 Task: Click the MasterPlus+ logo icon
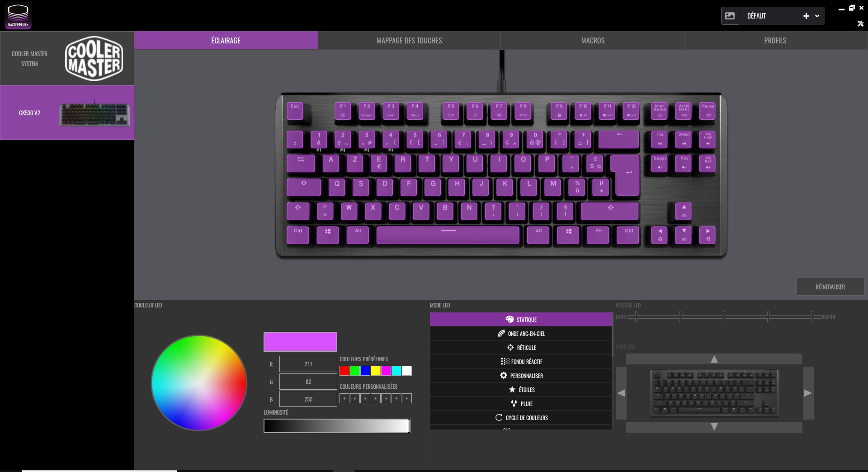point(18,16)
